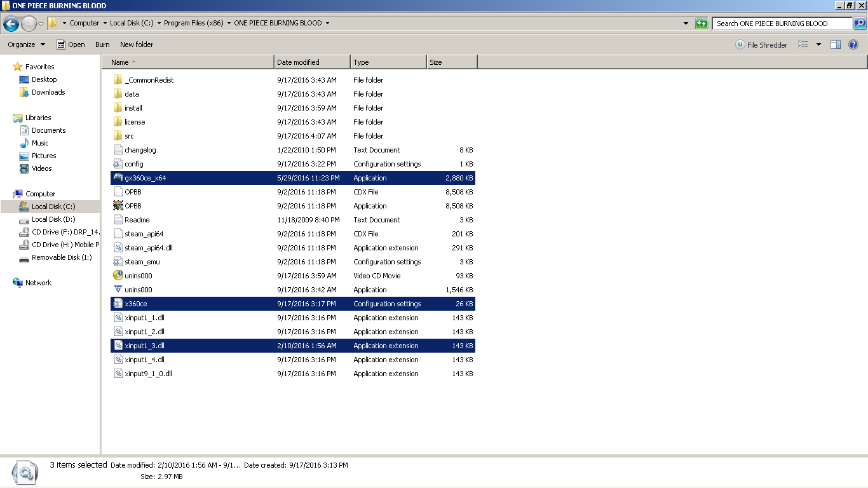Click the changelog text document icon
The height and width of the screenshot is (488, 868).
pos(118,150)
